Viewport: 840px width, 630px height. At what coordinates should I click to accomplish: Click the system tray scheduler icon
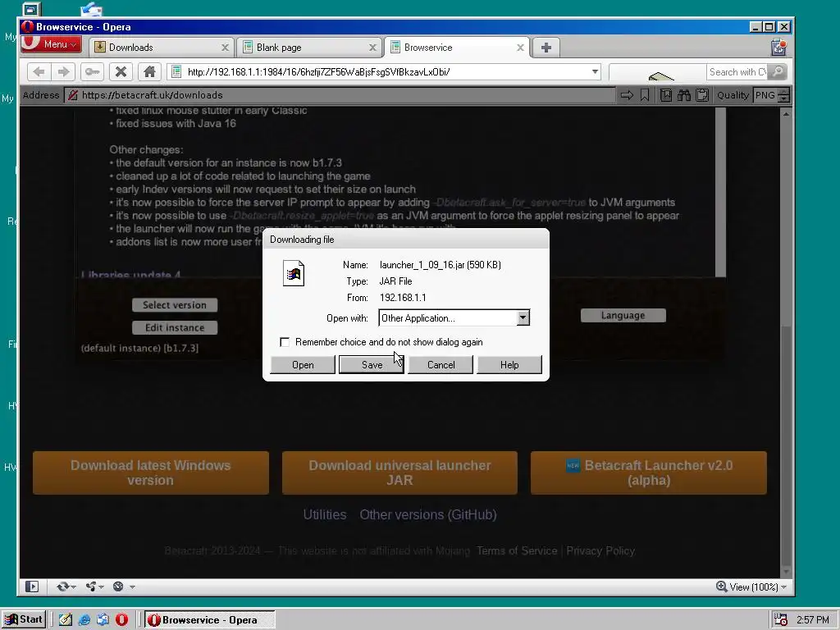pyautogui.click(x=781, y=620)
